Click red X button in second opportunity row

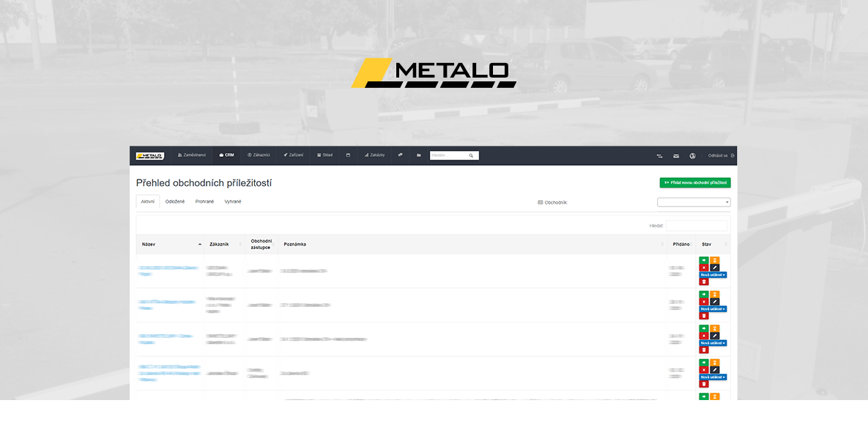(x=704, y=301)
